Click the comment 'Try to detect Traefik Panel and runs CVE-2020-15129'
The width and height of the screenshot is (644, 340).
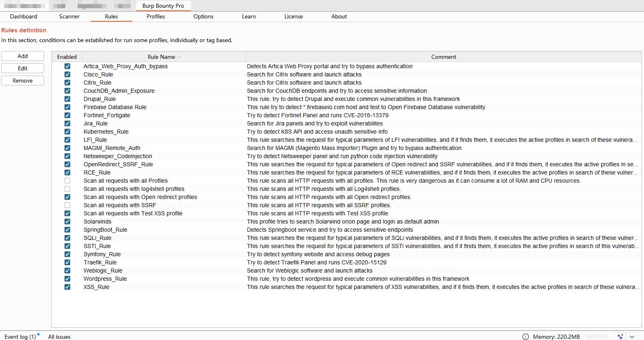click(317, 262)
